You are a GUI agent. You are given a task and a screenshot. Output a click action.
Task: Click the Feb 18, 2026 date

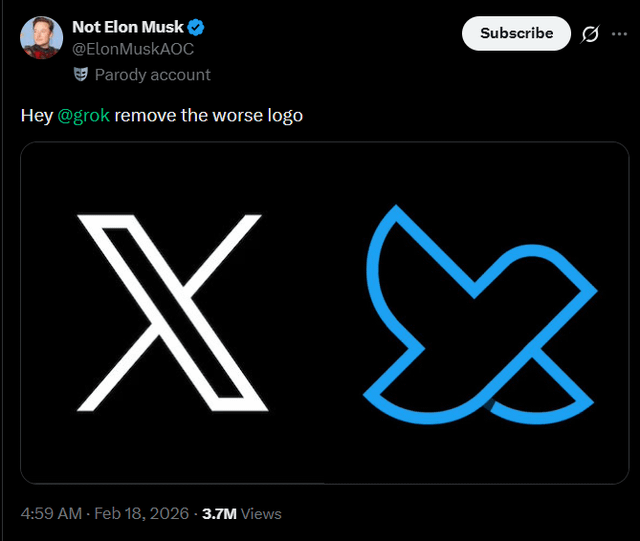coord(145,513)
